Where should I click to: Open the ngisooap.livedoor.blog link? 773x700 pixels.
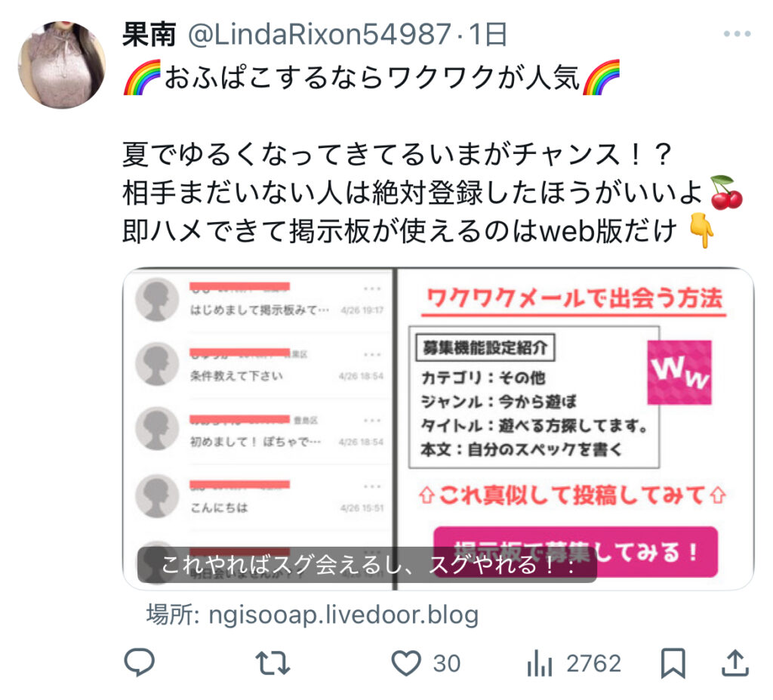click(343, 615)
